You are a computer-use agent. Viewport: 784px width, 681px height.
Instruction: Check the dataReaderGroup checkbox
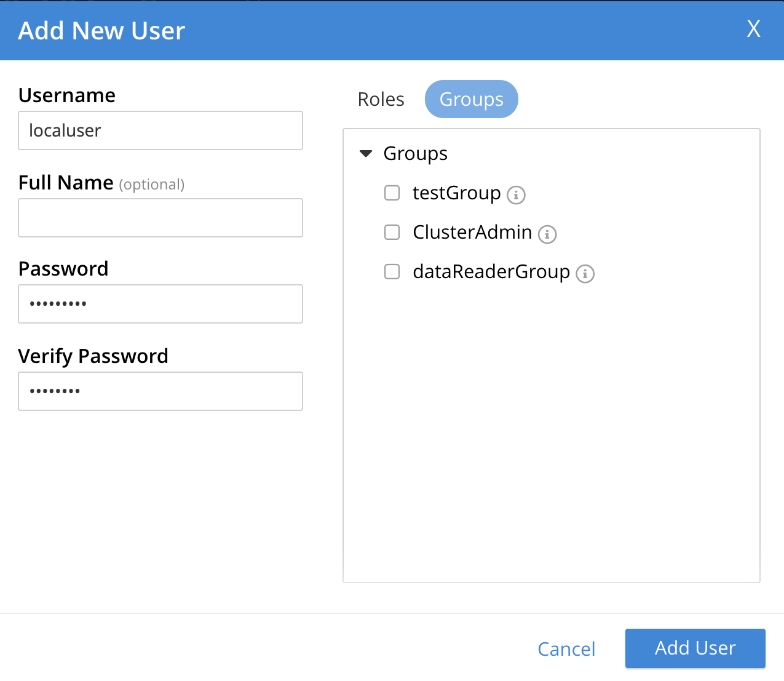coord(392,272)
